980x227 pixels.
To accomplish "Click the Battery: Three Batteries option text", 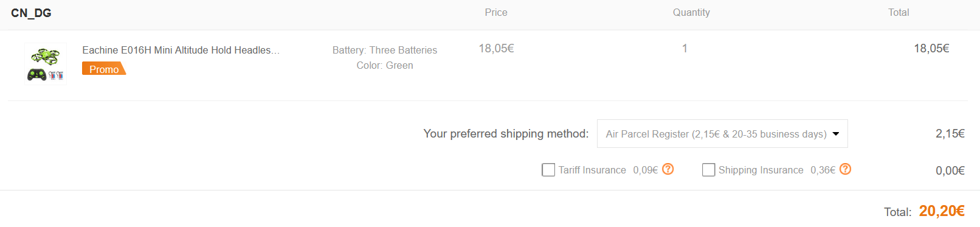I will tap(385, 50).
